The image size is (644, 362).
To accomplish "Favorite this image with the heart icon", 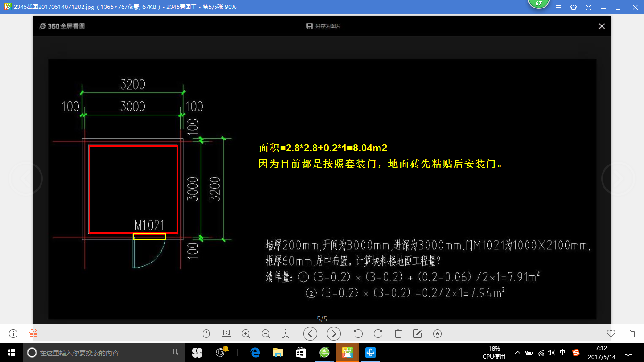I will click(x=611, y=334).
